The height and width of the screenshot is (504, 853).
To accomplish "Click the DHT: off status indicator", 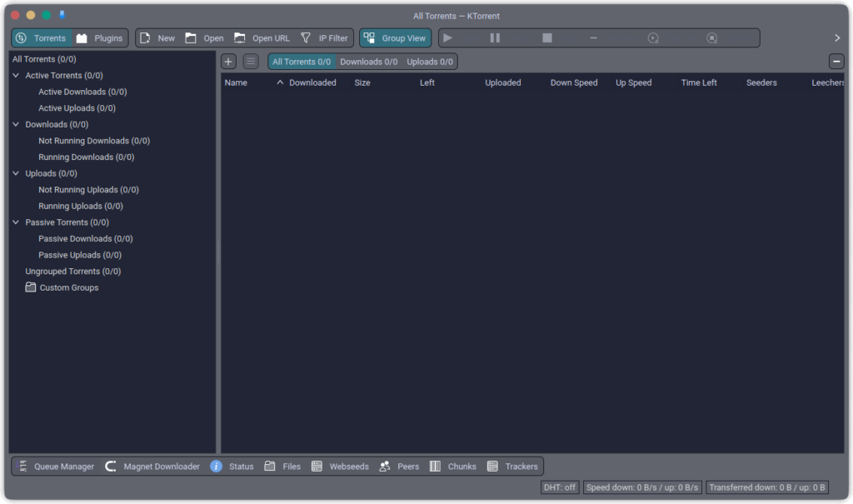I will click(559, 487).
